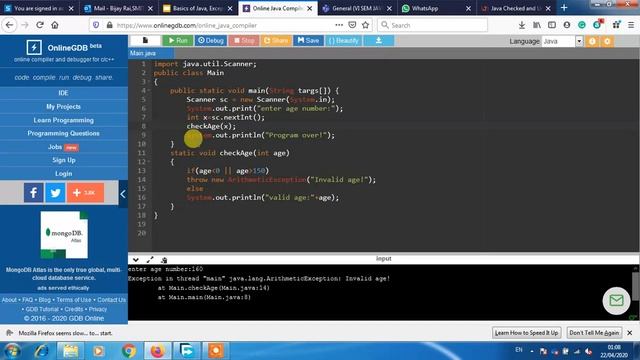
Task: Beautify the source code
Action: point(343,40)
